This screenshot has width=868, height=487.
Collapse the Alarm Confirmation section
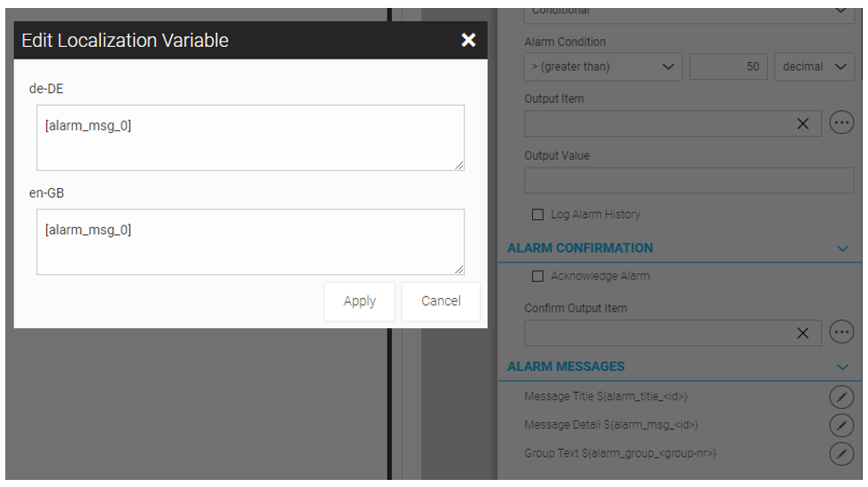[x=842, y=248]
